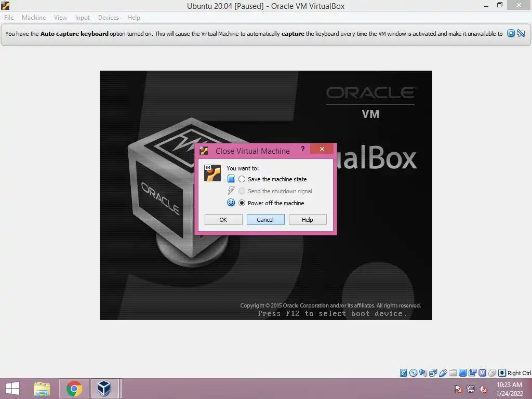Open the Windows Start button
Image resolution: width=532 pixels, height=399 pixels.
pyautogui.click(x=12, y=389)
